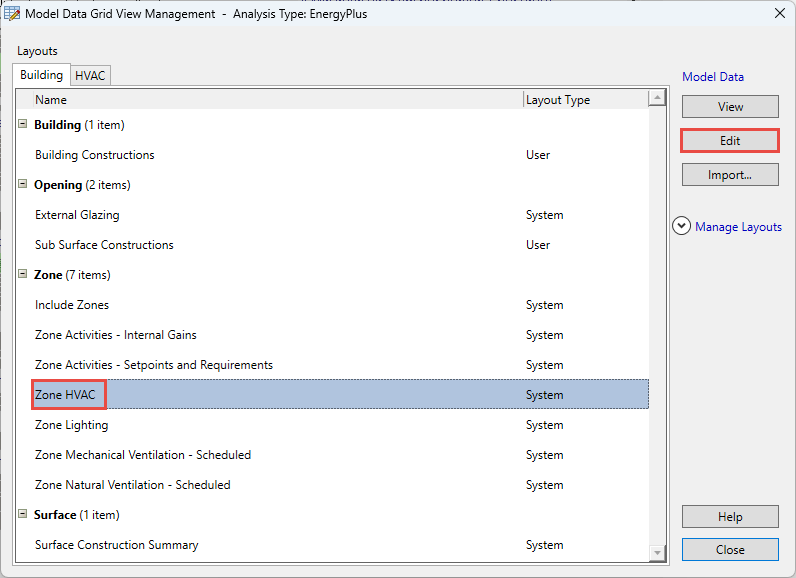Collapse the Zone group
The width and height of the screenshot is (796, 578).
(23, 275)
